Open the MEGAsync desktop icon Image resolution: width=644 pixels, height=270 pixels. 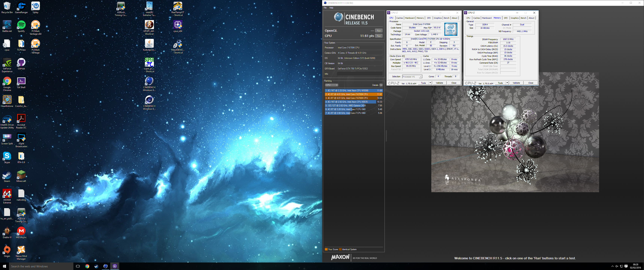21,233
